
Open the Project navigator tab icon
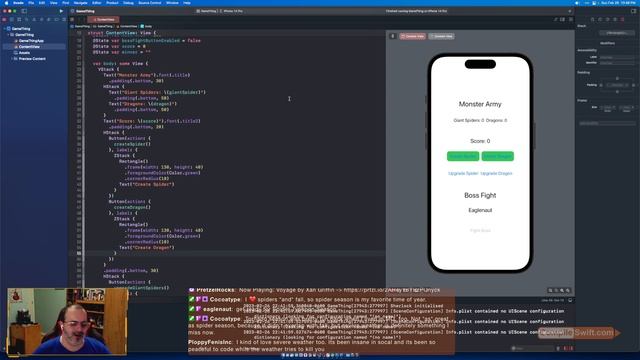[x=4, y=19]
